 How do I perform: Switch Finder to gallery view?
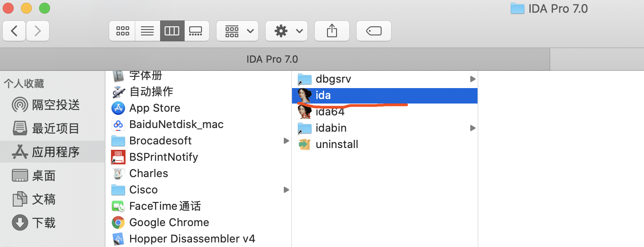coord(196,31)
